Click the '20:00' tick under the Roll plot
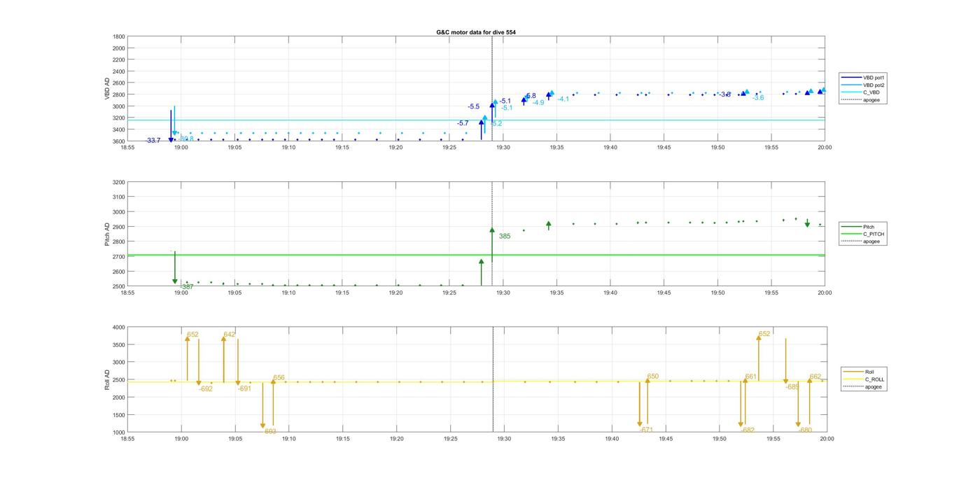This screenshot has height=485, width=980. pyautogui.click(x=827, y=439)
